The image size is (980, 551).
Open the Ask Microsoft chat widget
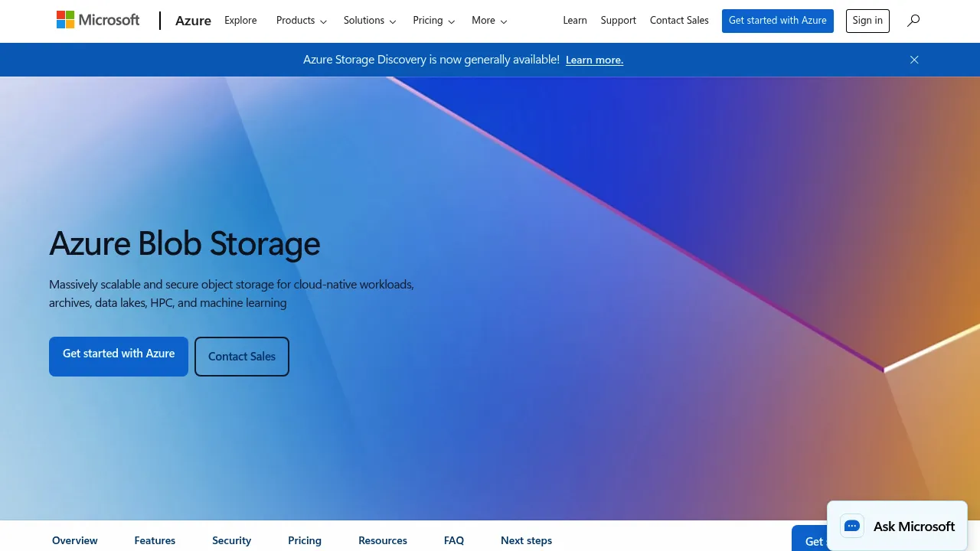coord(897,527)
